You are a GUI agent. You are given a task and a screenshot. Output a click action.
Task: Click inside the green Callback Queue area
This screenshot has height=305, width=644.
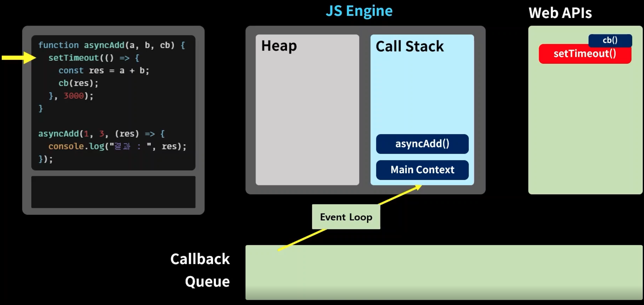tap(444, 272)
